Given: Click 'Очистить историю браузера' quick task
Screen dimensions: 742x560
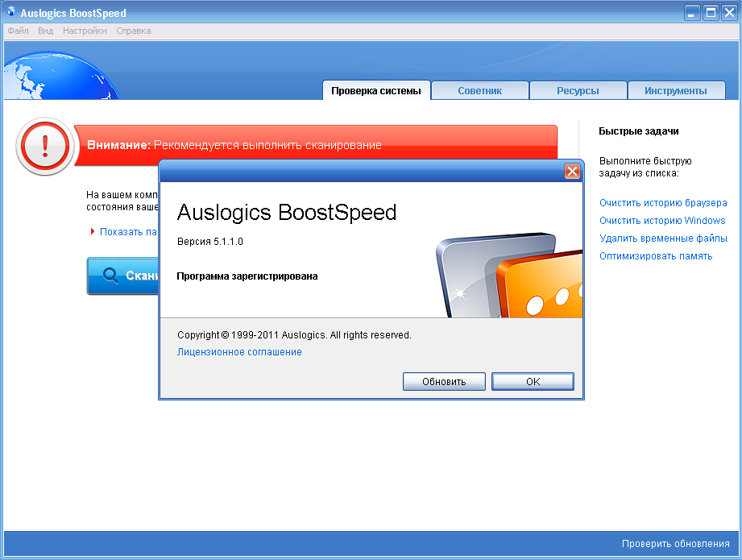Looking at the screenshot, I should pos(662,203).
